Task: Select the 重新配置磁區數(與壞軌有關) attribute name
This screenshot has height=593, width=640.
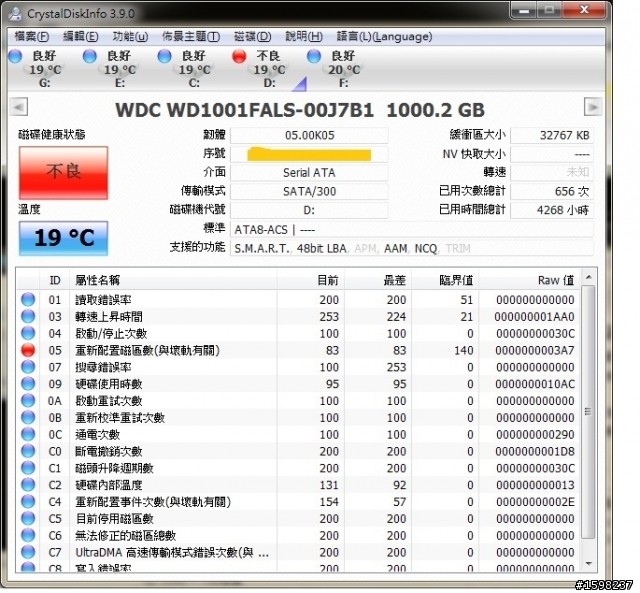Action: pos(148,350)
